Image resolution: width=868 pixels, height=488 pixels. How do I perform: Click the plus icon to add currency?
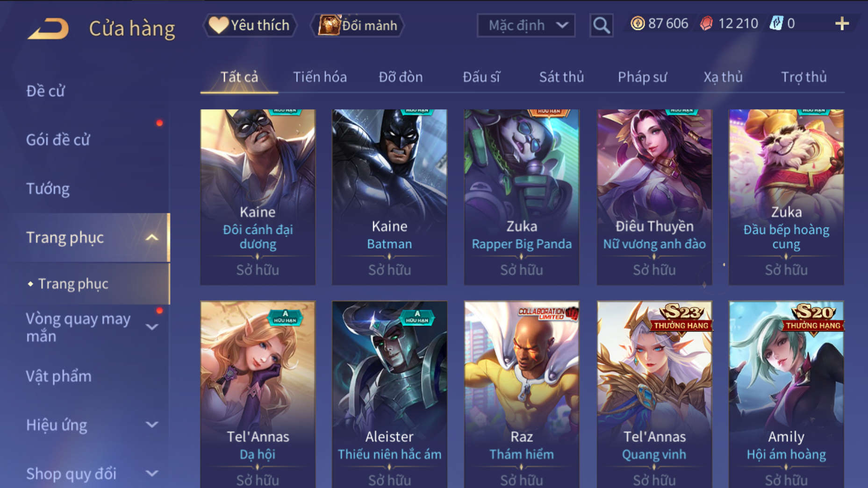(x=842, y=24)
